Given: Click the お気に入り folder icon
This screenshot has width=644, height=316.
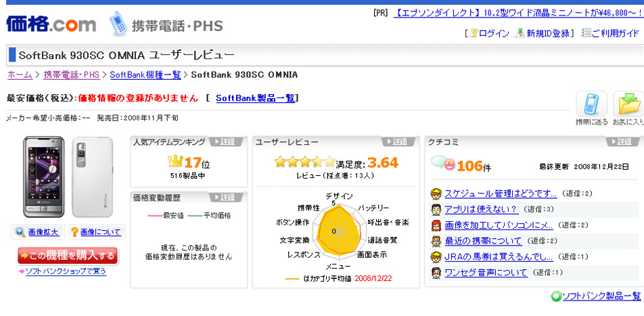Looking at the screenshot, I should point(628,104).
